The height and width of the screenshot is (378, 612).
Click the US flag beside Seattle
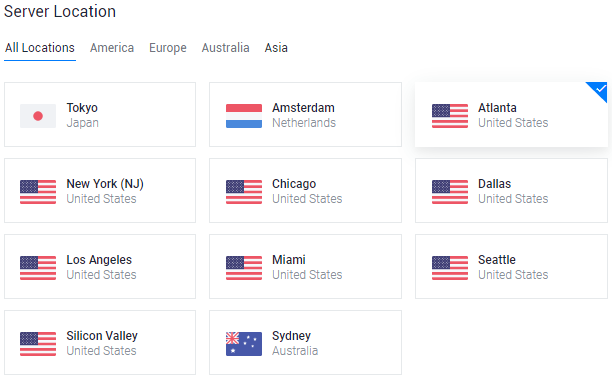pyautogui.click(x=450, y=268)
